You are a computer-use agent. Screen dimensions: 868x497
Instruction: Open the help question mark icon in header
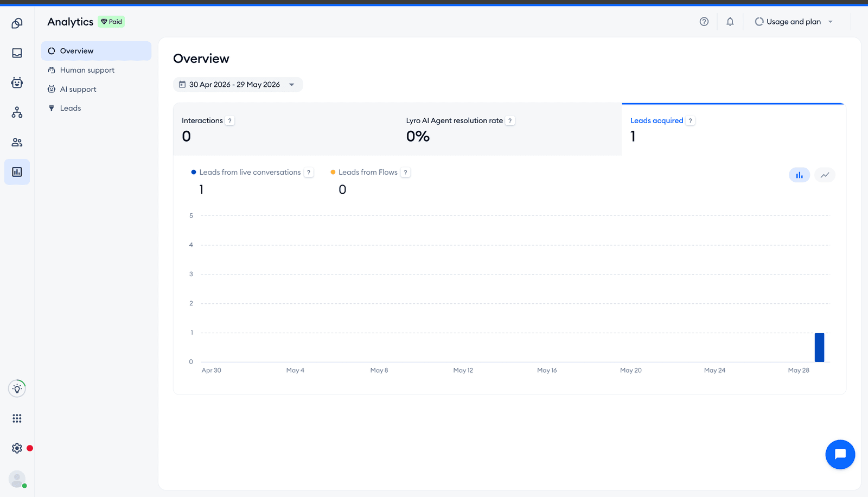[704, 22]
